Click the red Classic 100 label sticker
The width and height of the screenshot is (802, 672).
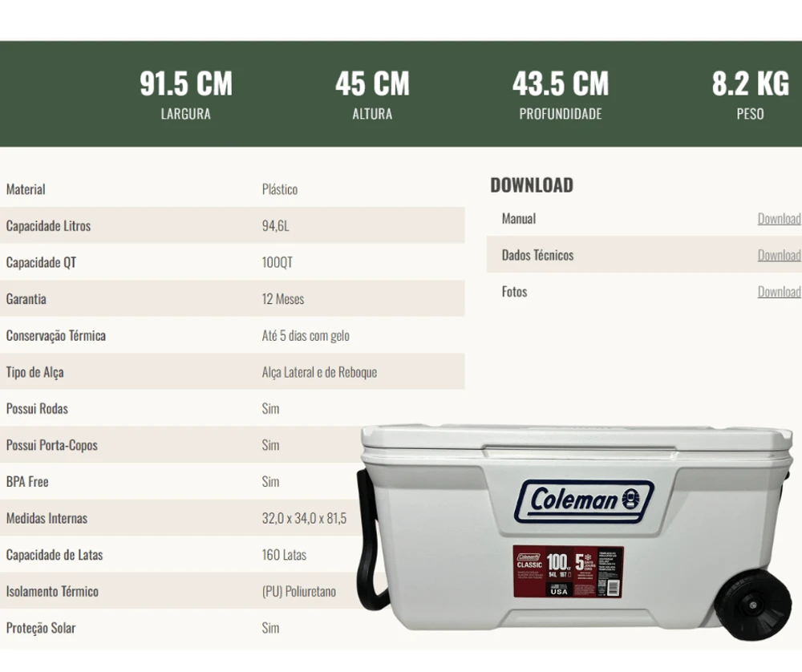coord(569,571)
